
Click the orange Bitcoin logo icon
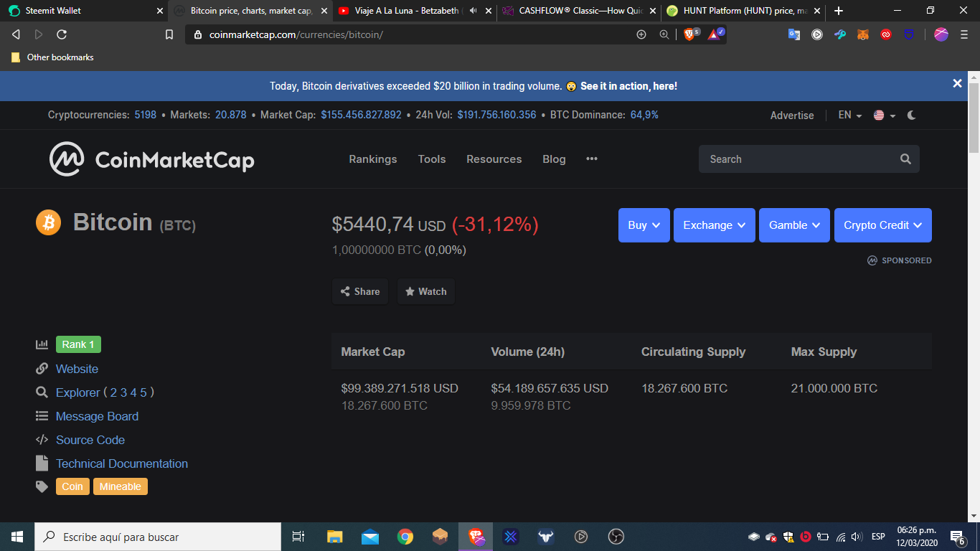click(x=49, y=222)
